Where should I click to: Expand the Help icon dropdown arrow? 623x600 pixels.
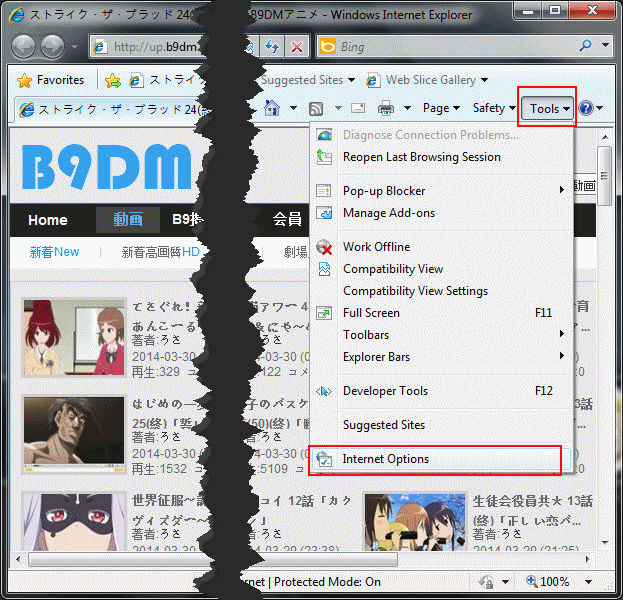(600, 108)
